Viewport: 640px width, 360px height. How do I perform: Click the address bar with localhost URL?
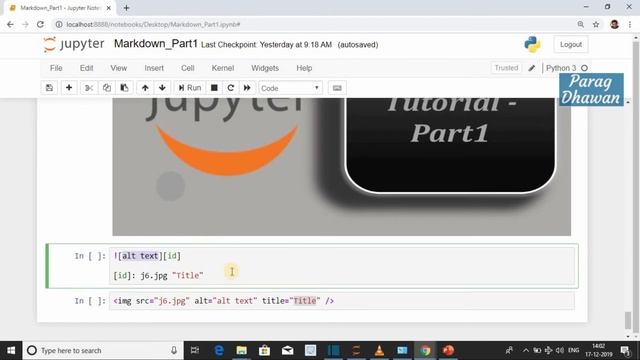click(x=310, y=24)
